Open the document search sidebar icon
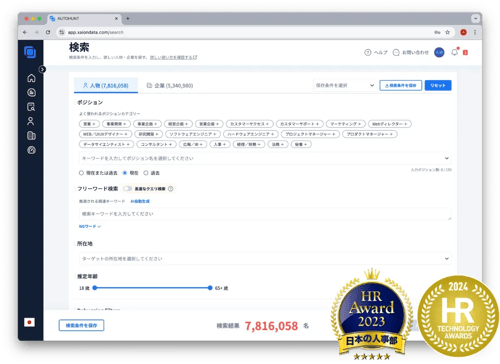 click(x=31, y=107)
